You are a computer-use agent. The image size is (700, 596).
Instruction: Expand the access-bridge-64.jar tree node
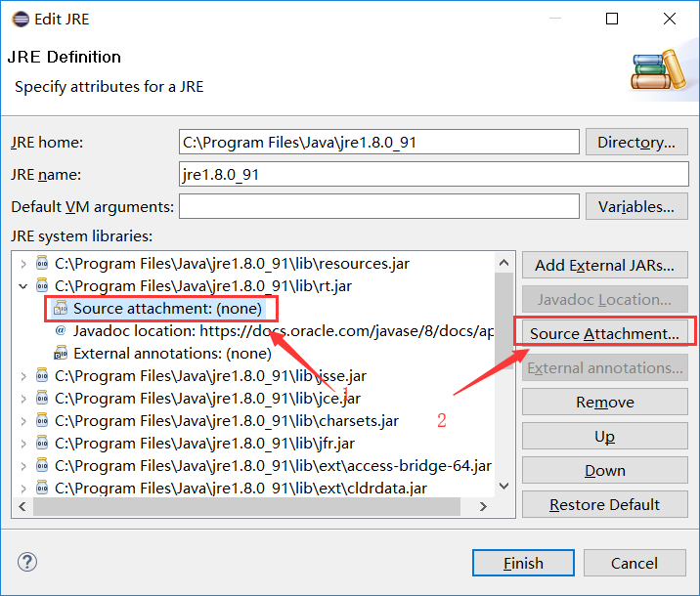pyautogui.click(x=23, y=466)
